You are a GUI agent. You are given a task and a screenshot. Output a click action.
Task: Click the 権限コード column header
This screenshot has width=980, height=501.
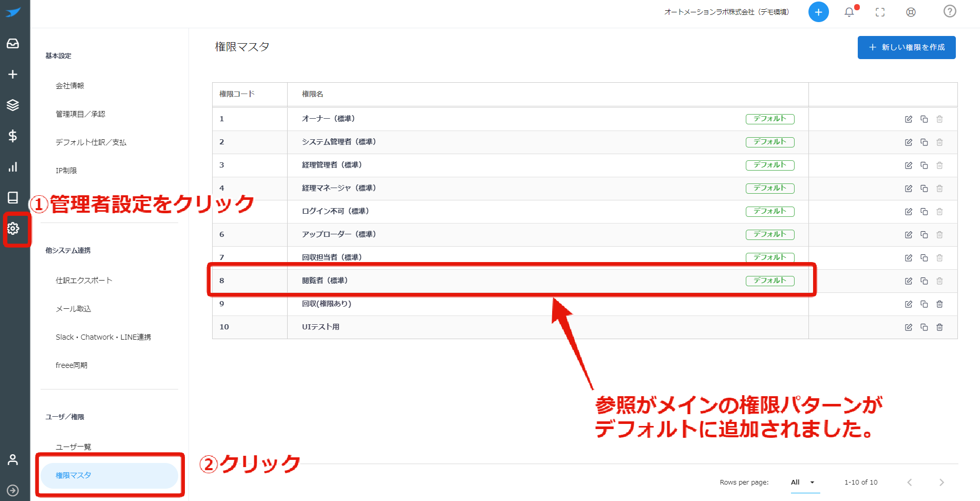tap(237, 94)
